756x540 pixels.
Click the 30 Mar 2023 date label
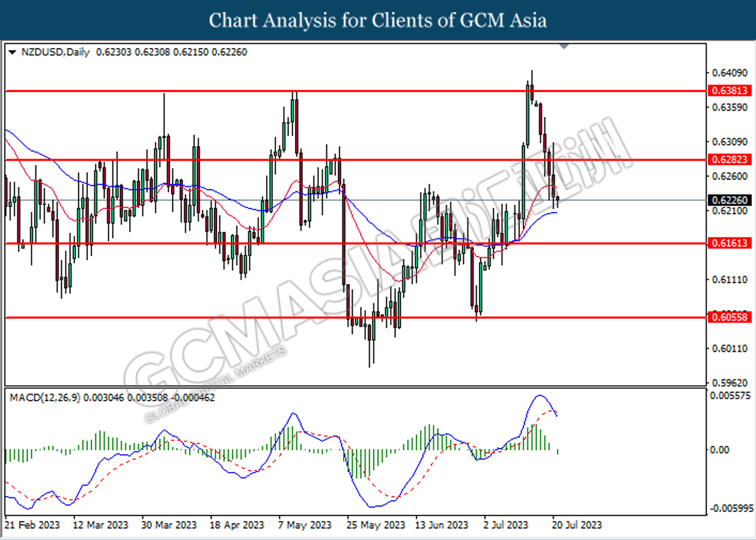(x=169, y=525)
